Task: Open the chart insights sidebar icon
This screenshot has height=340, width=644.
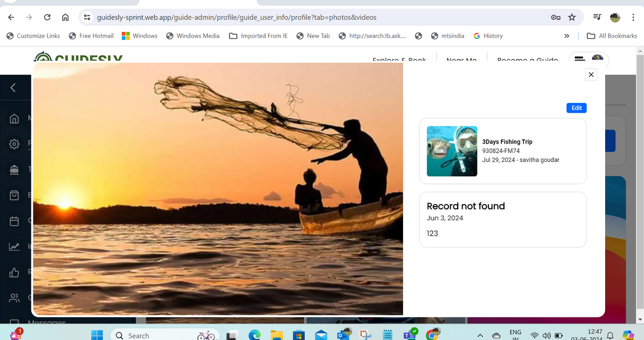Action: coord(15,247)
